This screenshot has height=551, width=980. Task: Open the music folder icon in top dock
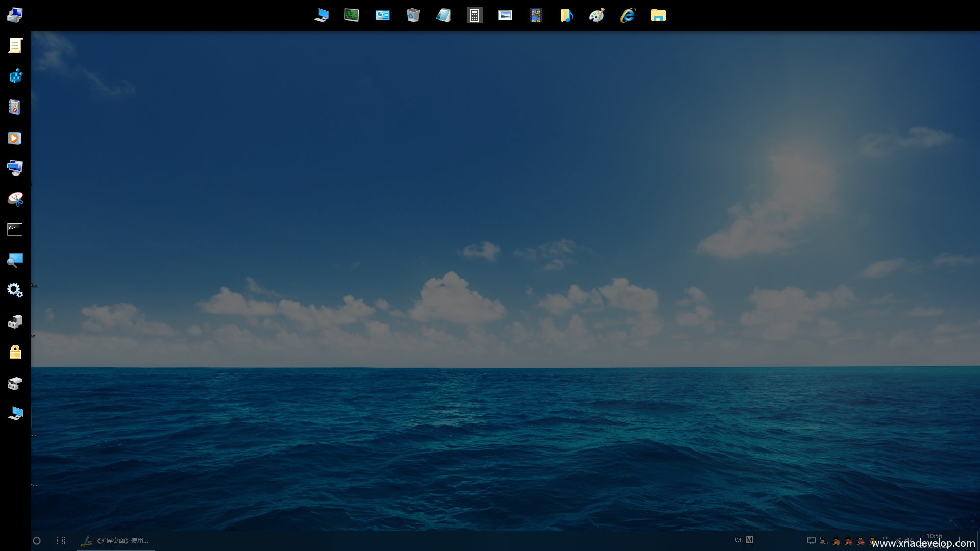coord(566,15)
